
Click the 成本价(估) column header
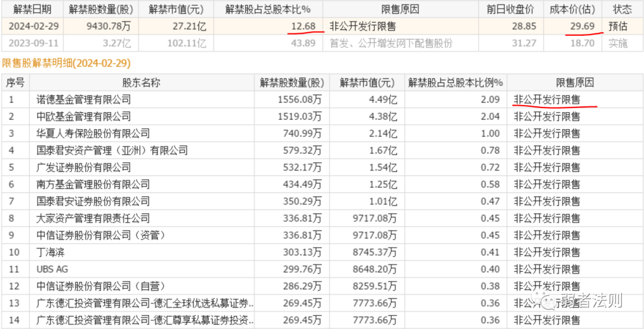point(572,9)
